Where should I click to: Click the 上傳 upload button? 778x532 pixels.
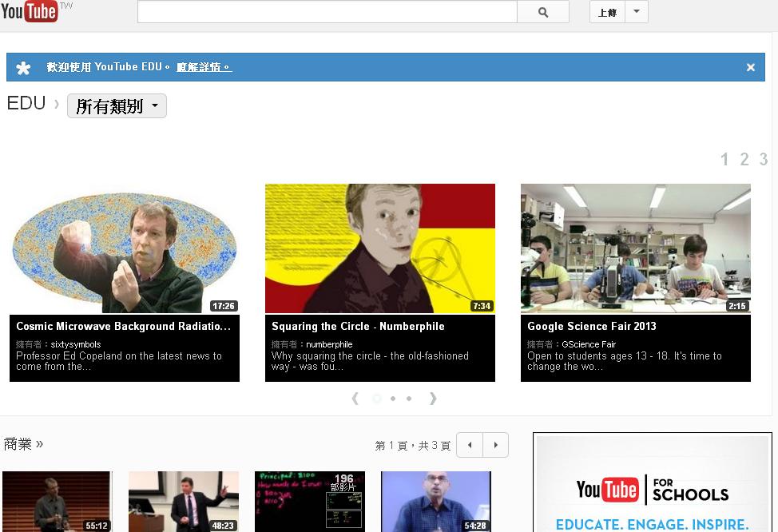[607, 12]
